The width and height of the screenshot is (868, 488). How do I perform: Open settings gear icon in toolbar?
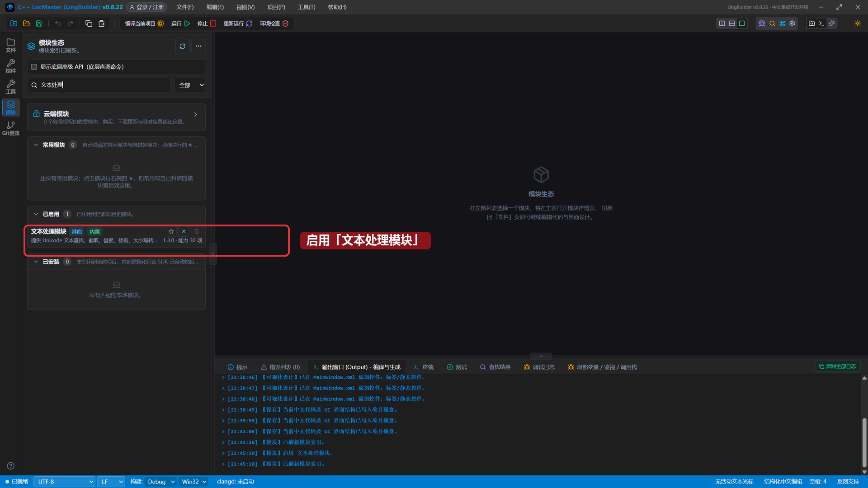click(792, 23)
